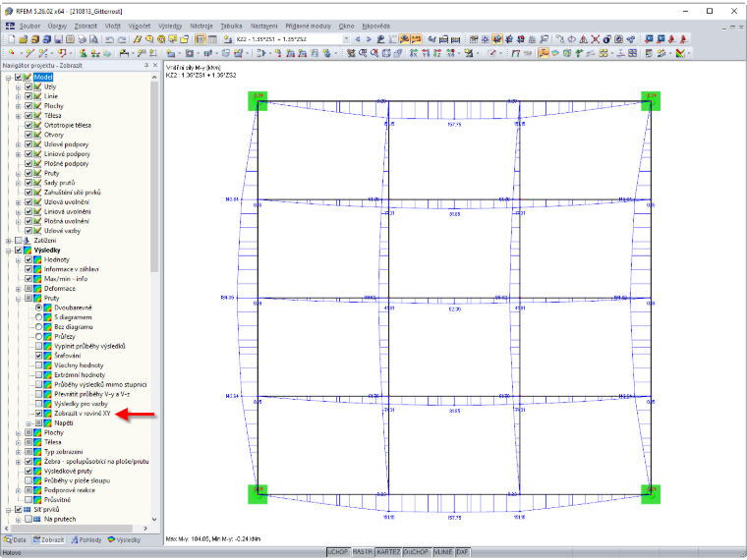The image size is (747, 560).
Task: Open the Výpočet menu
Action: tap(140, 26)
